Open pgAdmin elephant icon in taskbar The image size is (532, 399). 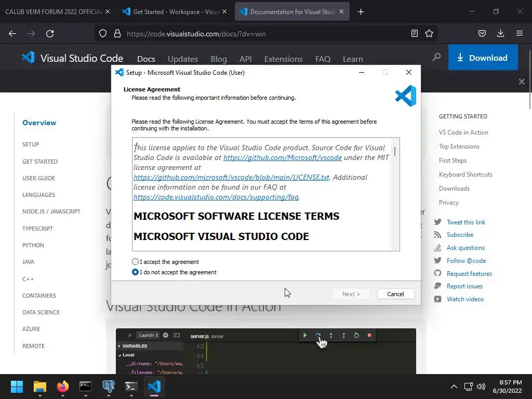[x=108, y=387]
